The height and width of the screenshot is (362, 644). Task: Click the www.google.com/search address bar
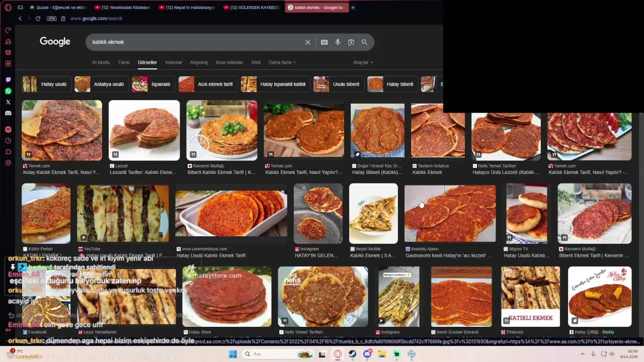click(96, 19)
